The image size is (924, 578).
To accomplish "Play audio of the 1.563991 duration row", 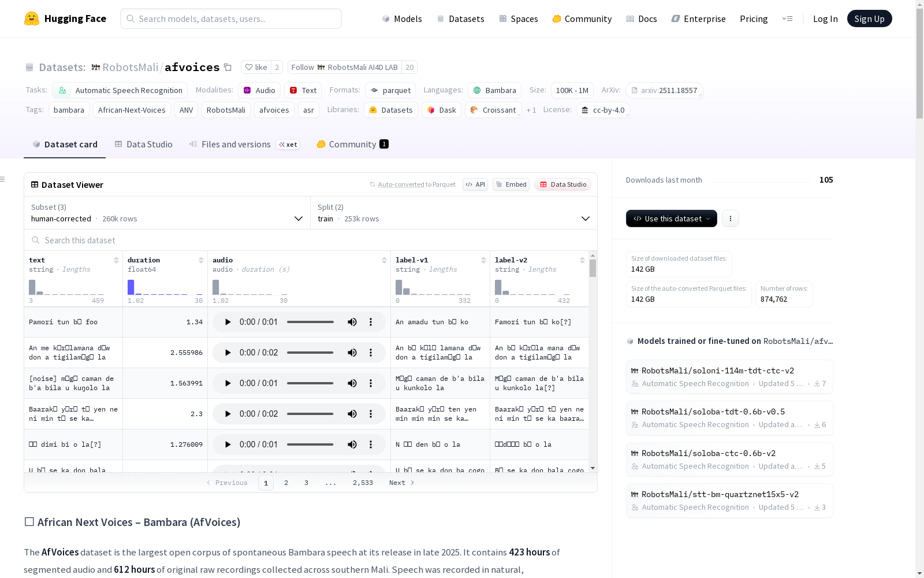I will [x=228, y=383].
